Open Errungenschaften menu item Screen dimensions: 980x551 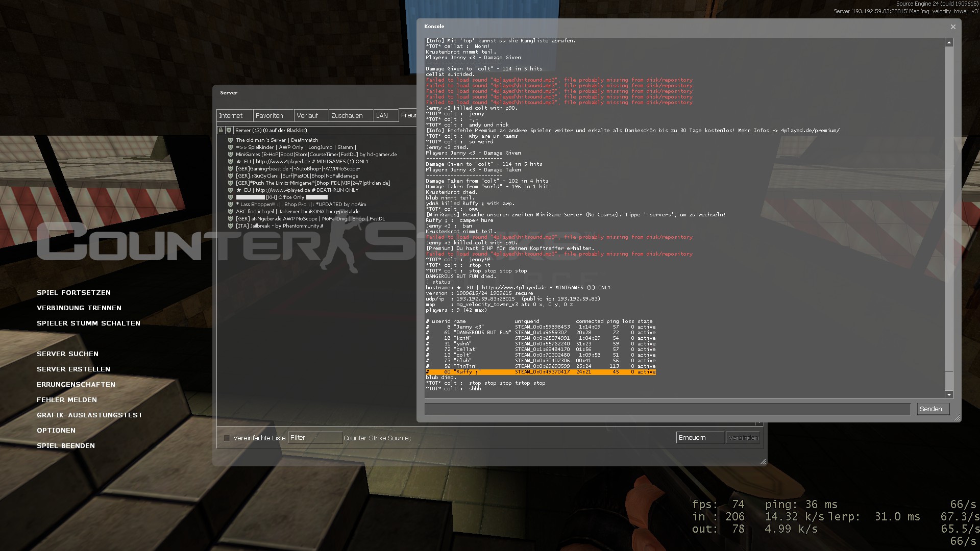coord(76,385)
